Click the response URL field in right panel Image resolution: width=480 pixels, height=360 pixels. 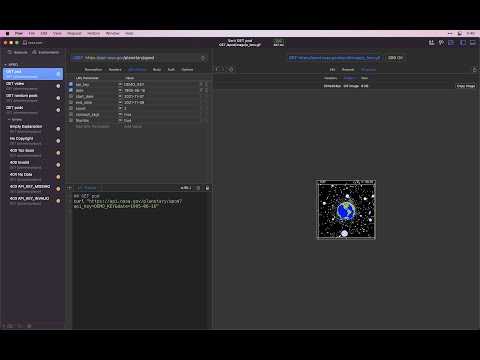click(x=335, y=58)
